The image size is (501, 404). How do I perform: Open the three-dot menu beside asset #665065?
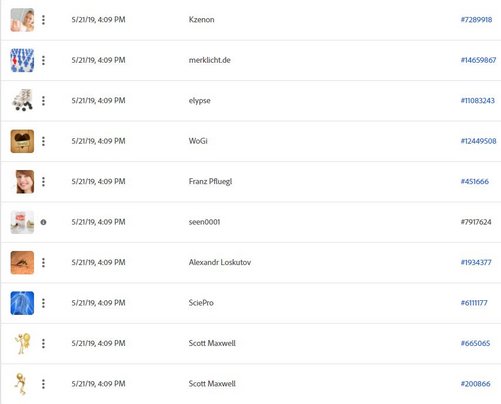pos(43,344)
